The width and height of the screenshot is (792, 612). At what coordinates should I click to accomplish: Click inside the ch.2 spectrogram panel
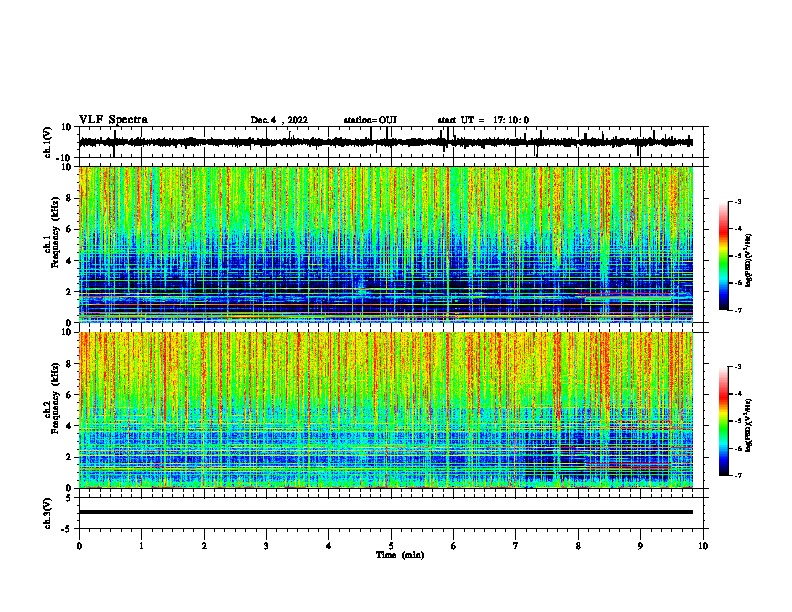point(386,410)
